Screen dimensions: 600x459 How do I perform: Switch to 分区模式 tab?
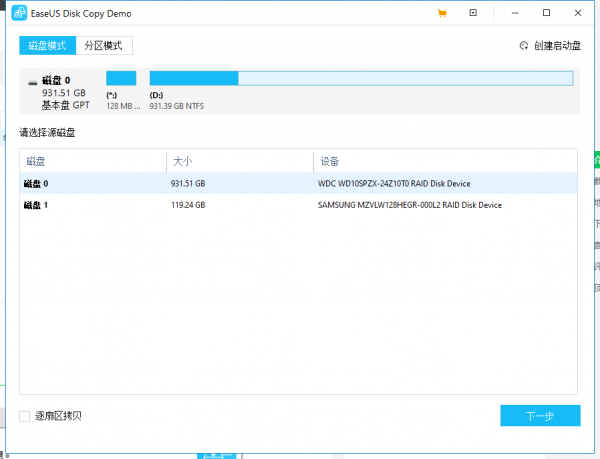(104, 46)
